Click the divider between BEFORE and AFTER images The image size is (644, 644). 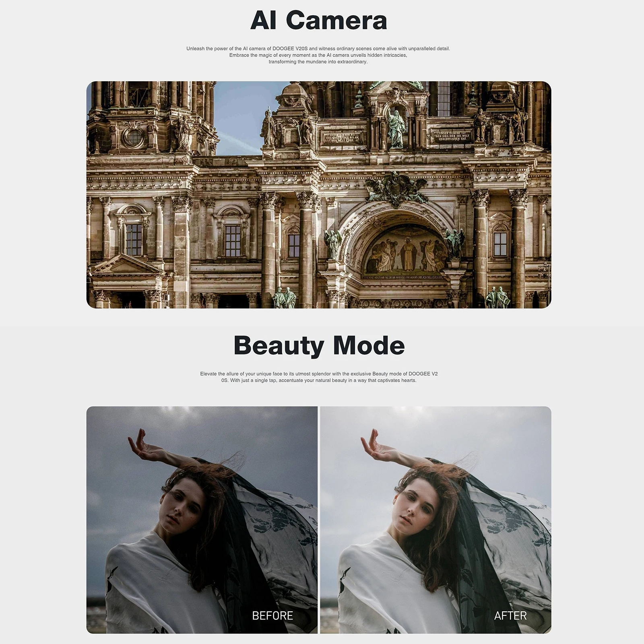point(319,520)
